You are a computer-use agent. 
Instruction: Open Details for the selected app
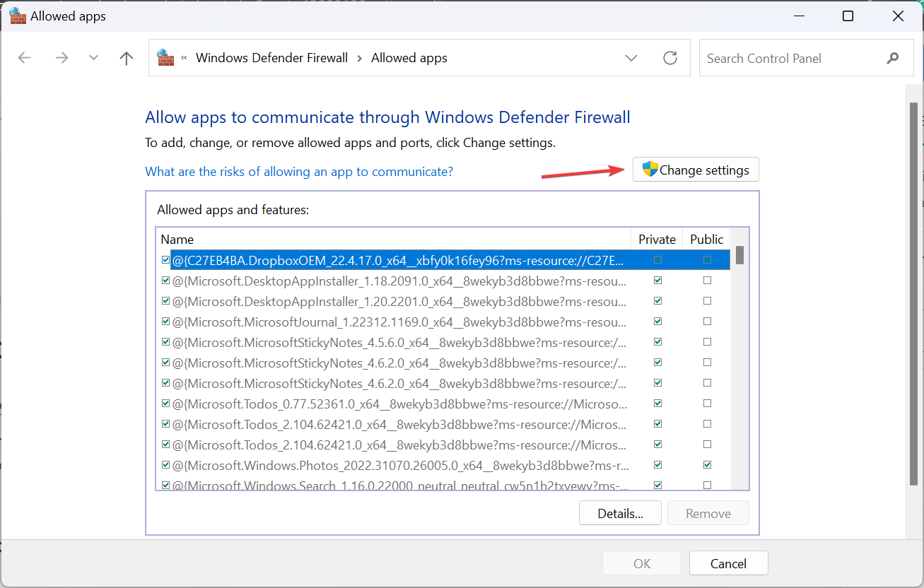[620, 514]
